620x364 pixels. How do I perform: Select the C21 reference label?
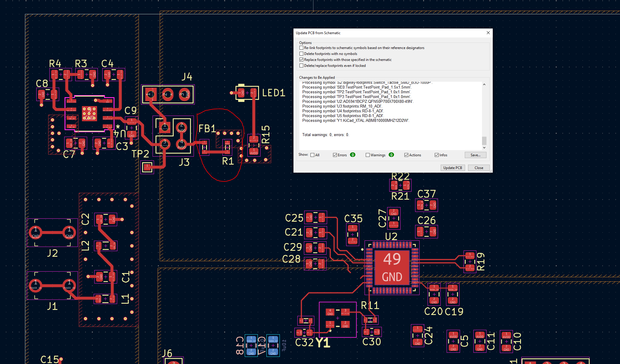294,232
